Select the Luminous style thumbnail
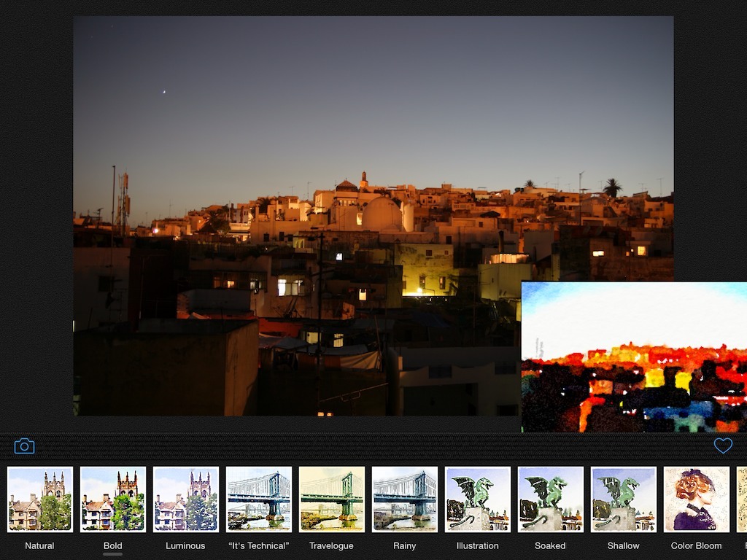The height and width of the screenshot is (560, 747). coord(186,499)
